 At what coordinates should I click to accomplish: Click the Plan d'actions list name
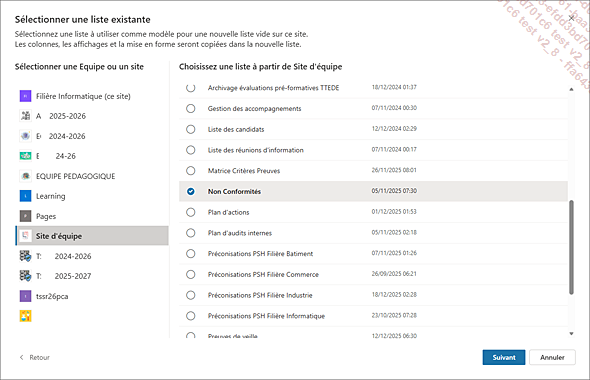tap(228, 212)
